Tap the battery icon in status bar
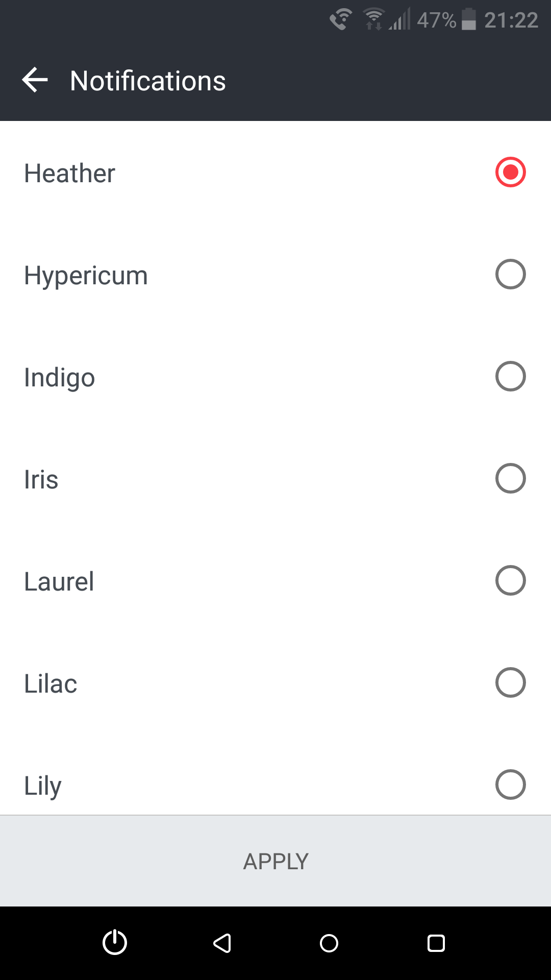551x980 pixels. [x=469, y=20]
